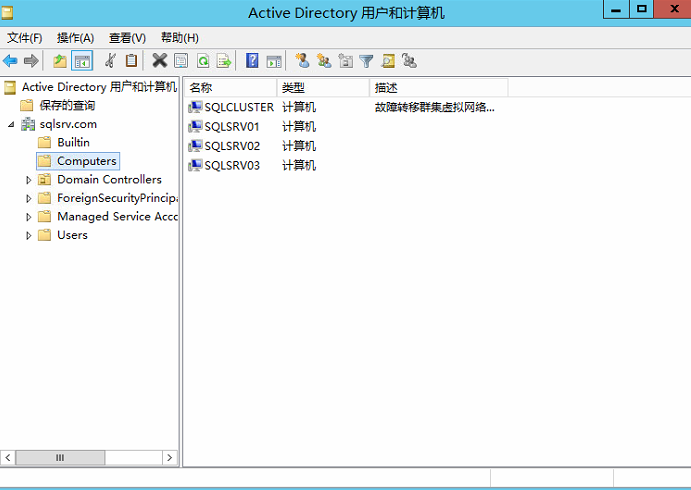Screen dimensions: 691x490
Task: Export the list to a file
Action: point(224,61)
